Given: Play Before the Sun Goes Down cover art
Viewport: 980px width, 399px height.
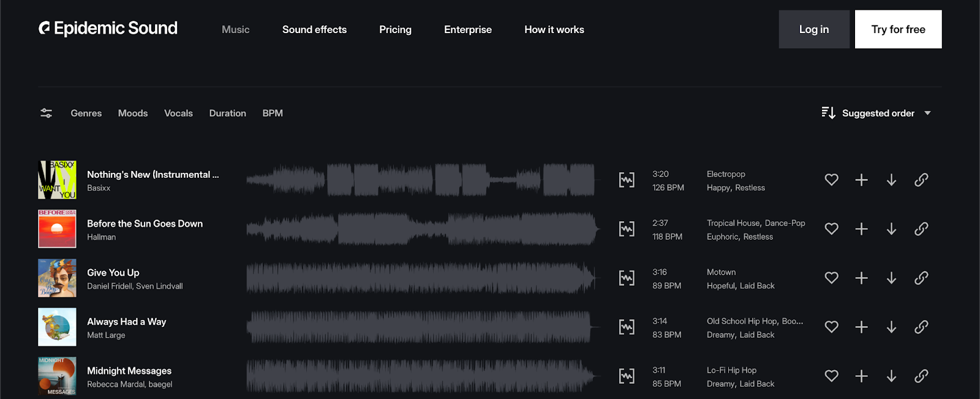Looking at the screenshot, I should 57,229.
